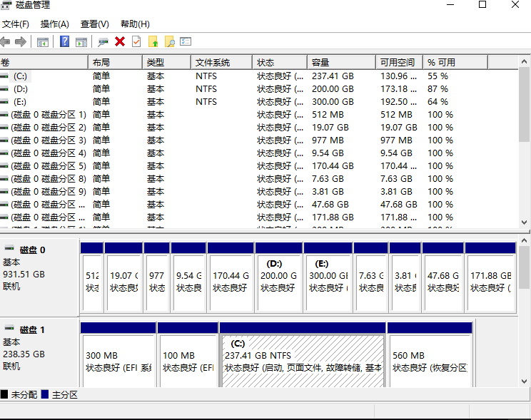Viewport: 531px width, 420px height.
Task: Click the yellow folder with green arrow icon
Action: [153, 41]
